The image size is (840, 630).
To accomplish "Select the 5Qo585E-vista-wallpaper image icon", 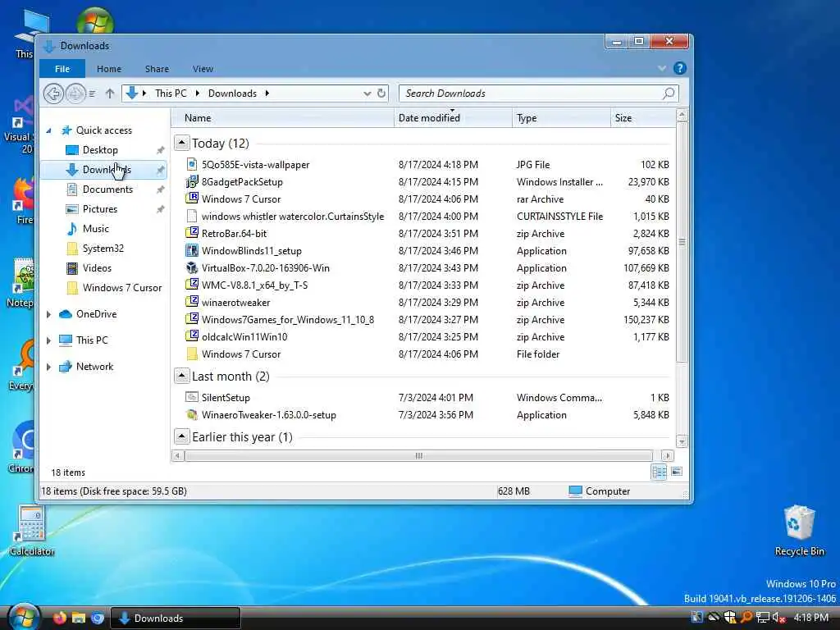I will tap(192, 164).
